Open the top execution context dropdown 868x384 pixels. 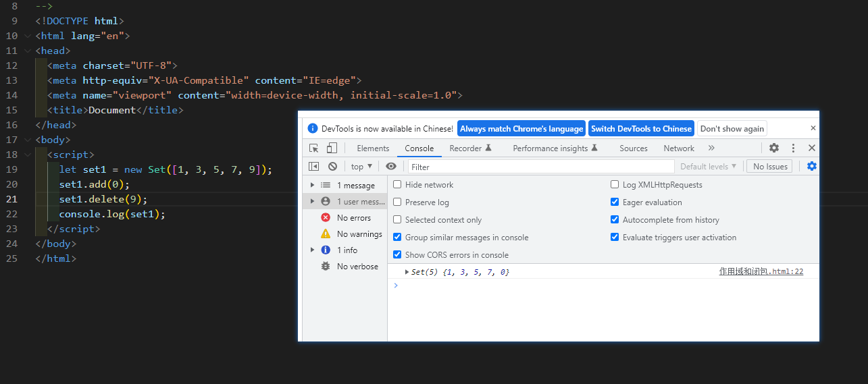click(361, 167)
